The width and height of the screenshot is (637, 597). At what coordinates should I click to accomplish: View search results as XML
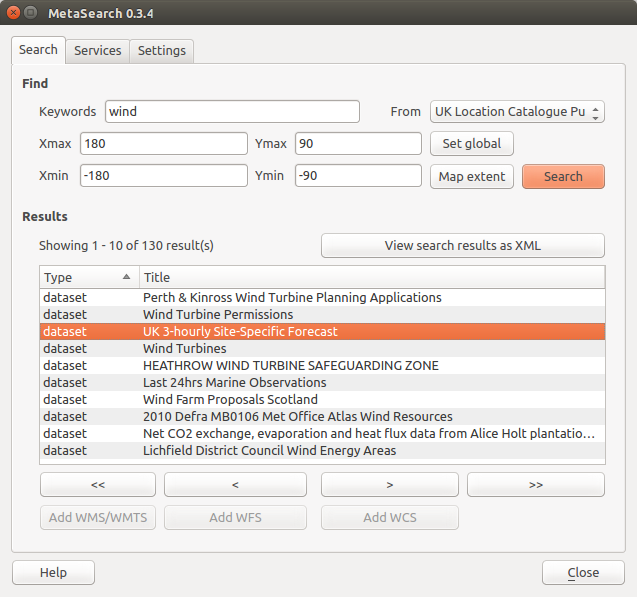[462, 245]
